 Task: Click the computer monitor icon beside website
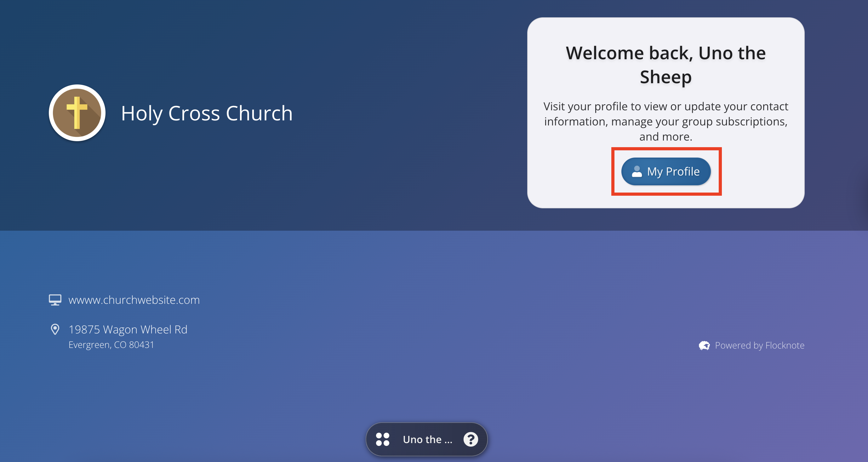(55, 300)
